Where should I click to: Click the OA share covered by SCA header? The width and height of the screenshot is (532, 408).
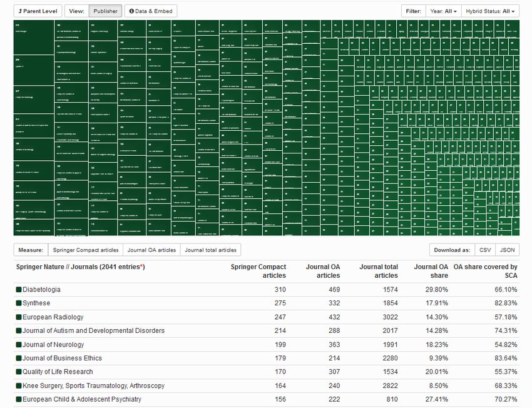point(486,271)
